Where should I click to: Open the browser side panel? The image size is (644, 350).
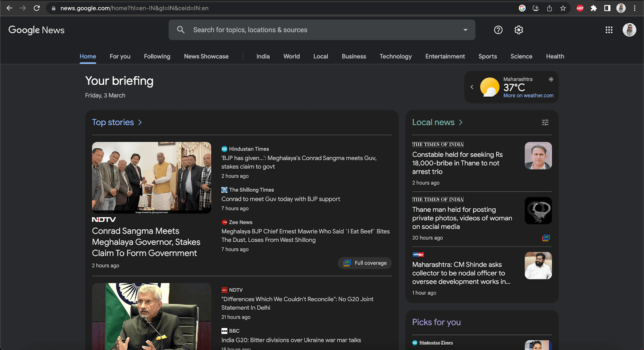coord(607,8)
